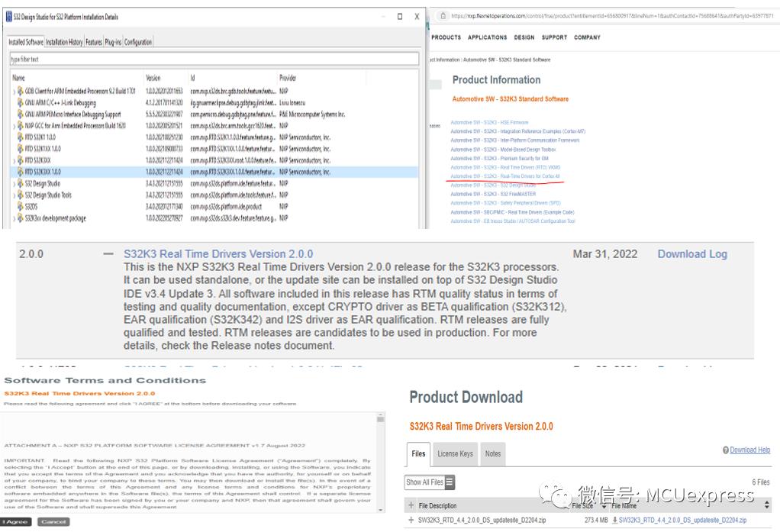Screen dimensions: 780x532
Task: Open the underlined Real-Time Drivers for Cortex-M link
Action: 505,176
